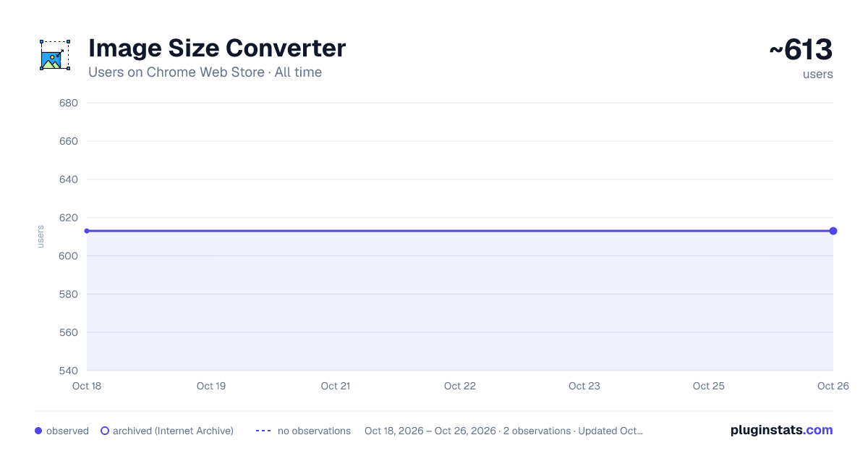The width and height of the screenshot is (868, 456).
Task: Click the Oct 18 data point on the line
Action: (87, 231)
